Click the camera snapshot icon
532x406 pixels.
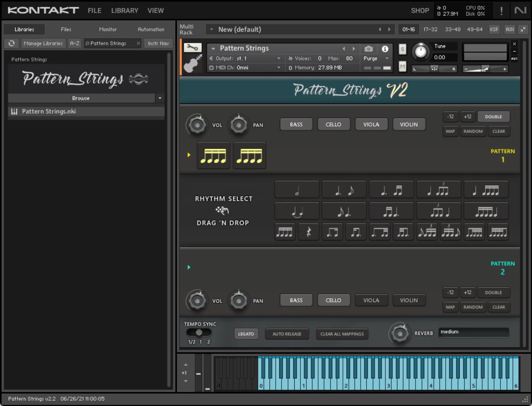pyautogui.click(x=369, y=49)
